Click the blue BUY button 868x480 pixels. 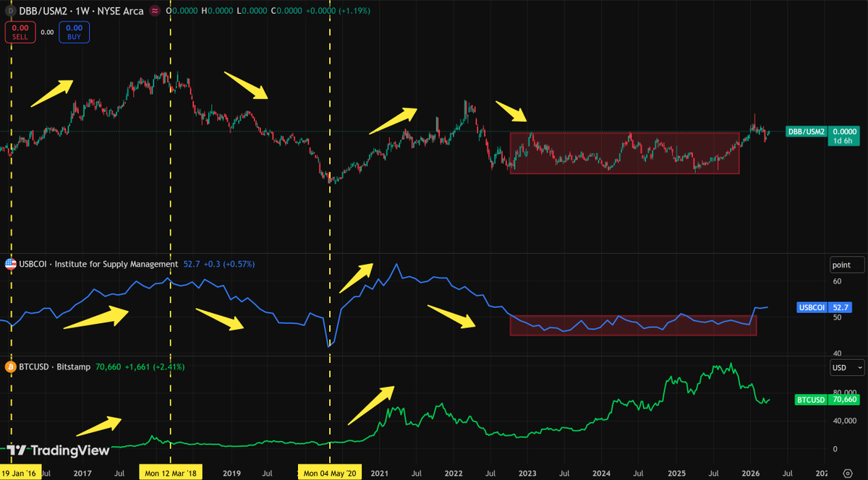click(x=74, y=33)
